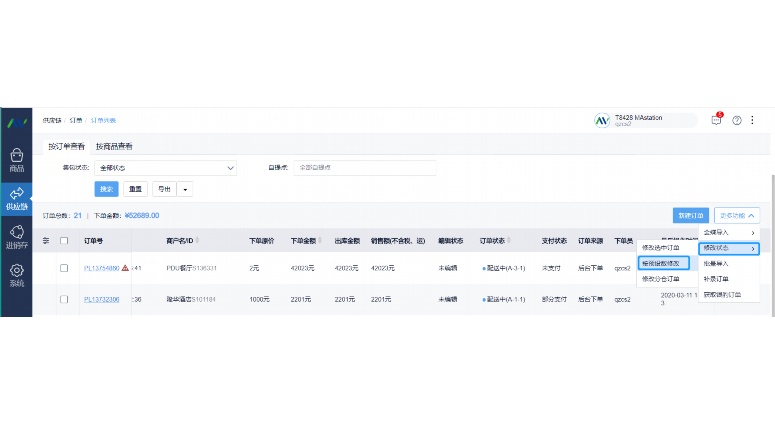Check the box for order PL13754880
This screenshot has height=424, width=775.
coord(64,268)
